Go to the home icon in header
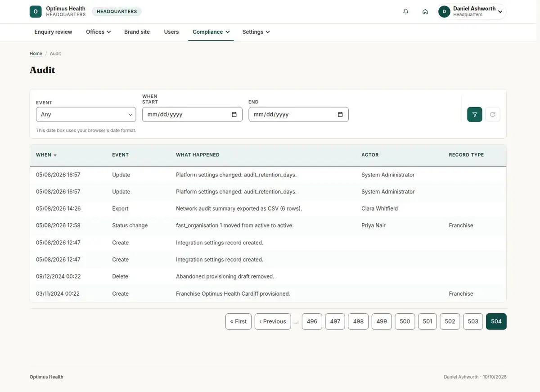The width and height of the screenshot is (540, 392). pos(425,12)
